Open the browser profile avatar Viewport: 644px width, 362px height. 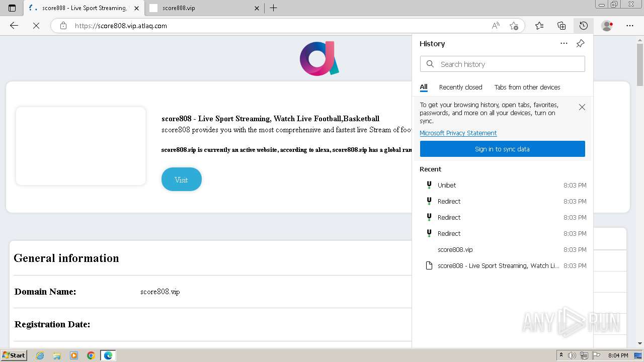[607, 26]
